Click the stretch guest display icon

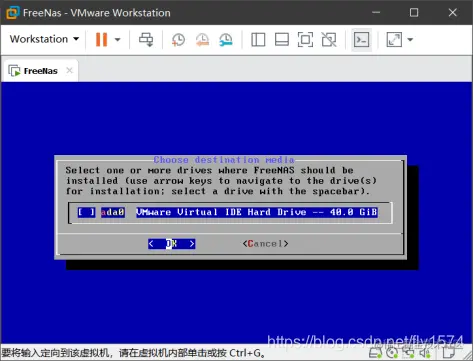394,40
